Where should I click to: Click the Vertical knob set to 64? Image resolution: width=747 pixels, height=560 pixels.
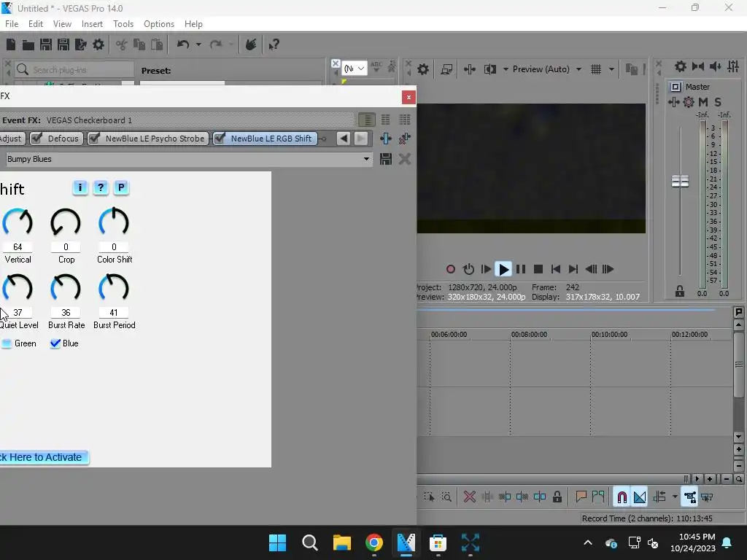click(x=18, y=222)
